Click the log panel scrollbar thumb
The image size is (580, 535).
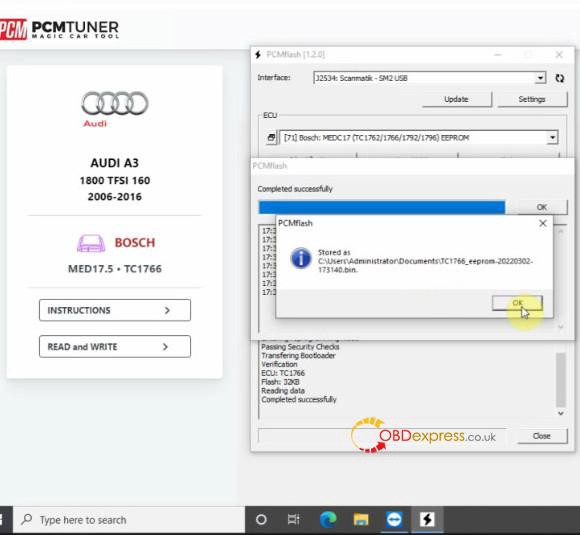(561, 380)
